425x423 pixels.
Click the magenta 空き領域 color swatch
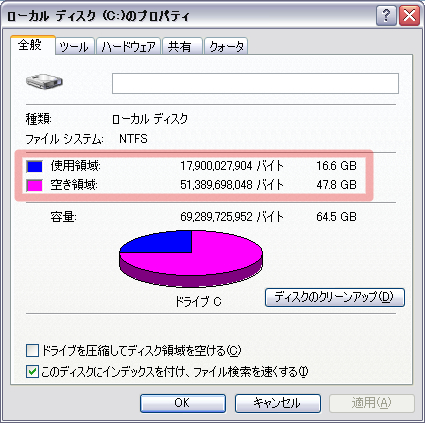[x=35, y=185]
